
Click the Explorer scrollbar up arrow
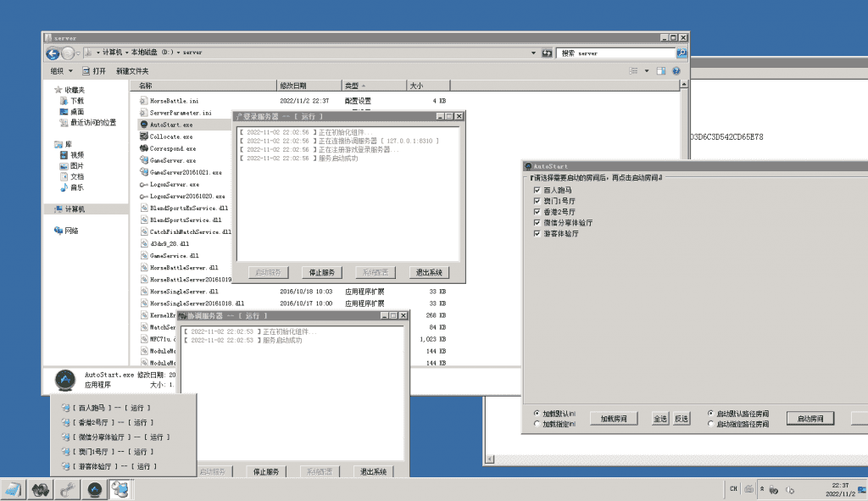(684, 84)
